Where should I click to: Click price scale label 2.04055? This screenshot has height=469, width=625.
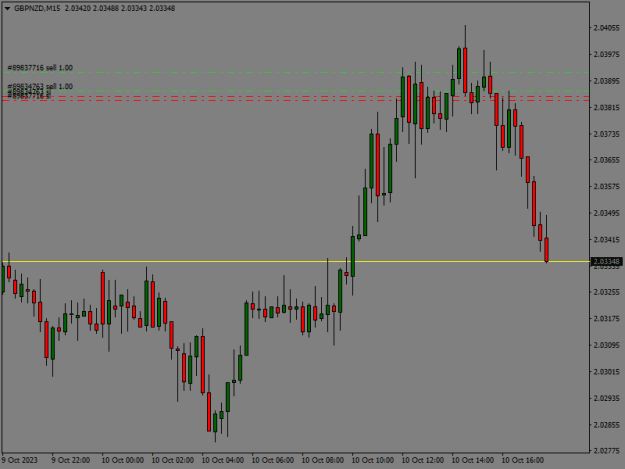(x=607, y=28)
